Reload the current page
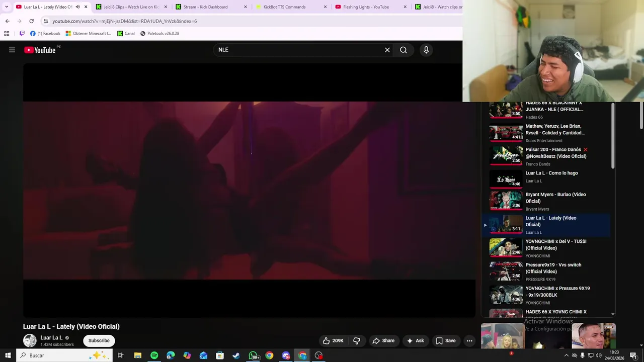 [x=31, y=21]
